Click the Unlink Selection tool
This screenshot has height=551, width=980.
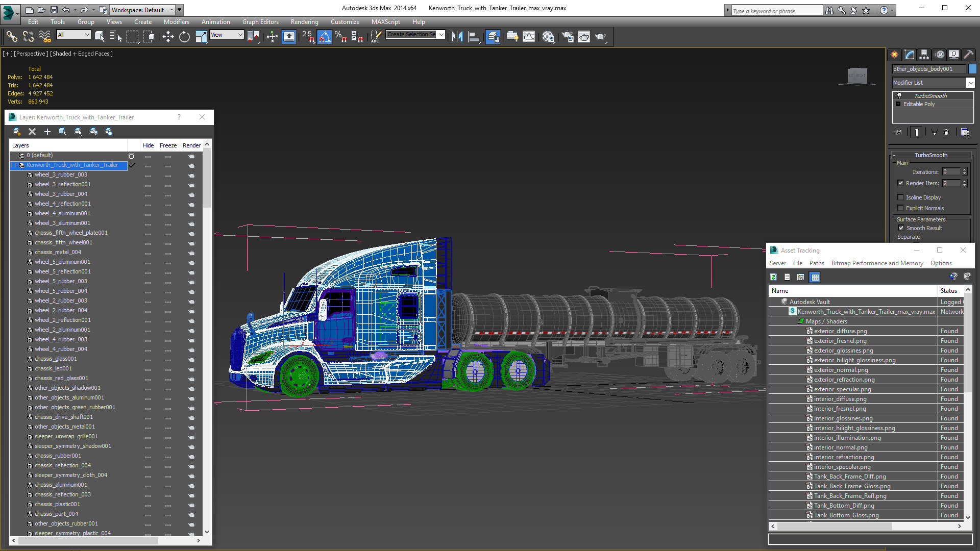pos(28,36)
